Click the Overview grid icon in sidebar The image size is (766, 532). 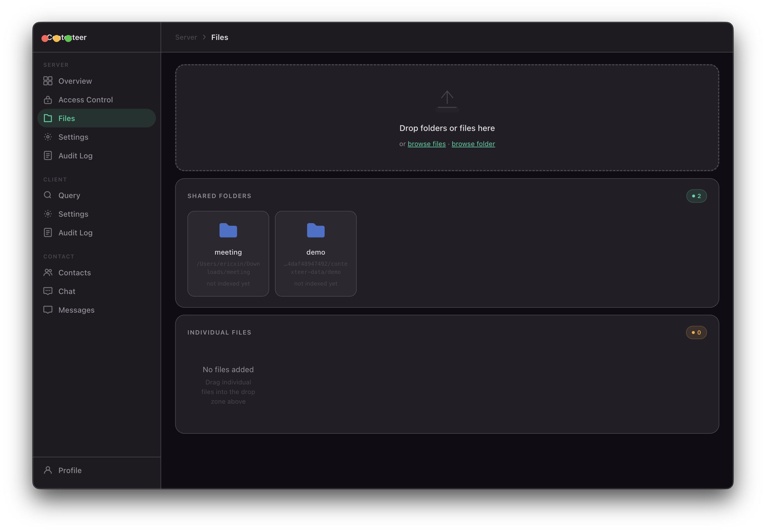click(48, 81)
